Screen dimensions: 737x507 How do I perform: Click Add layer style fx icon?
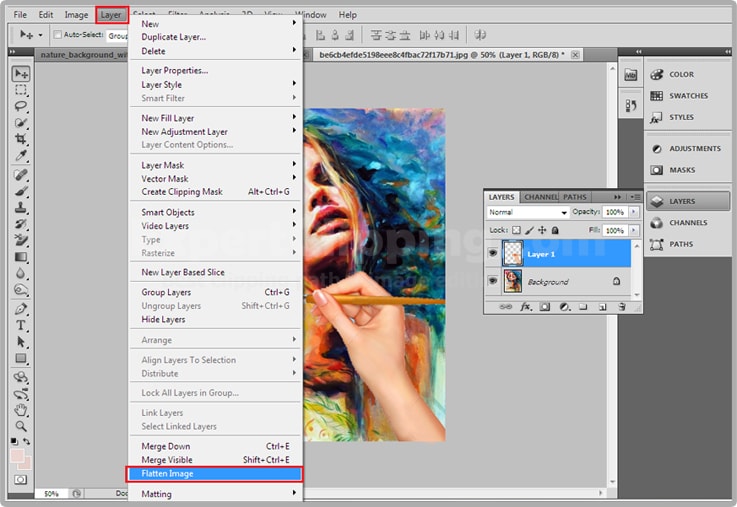click(525, 307)
